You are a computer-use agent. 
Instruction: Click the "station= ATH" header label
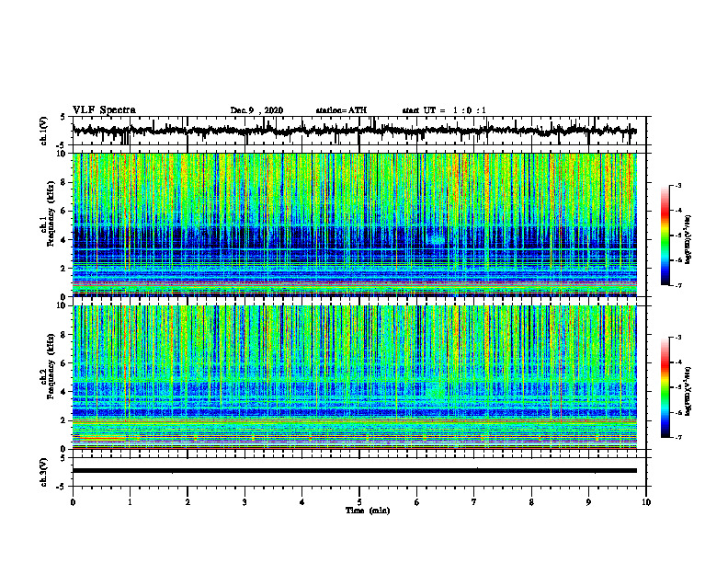tap(341, 110)
